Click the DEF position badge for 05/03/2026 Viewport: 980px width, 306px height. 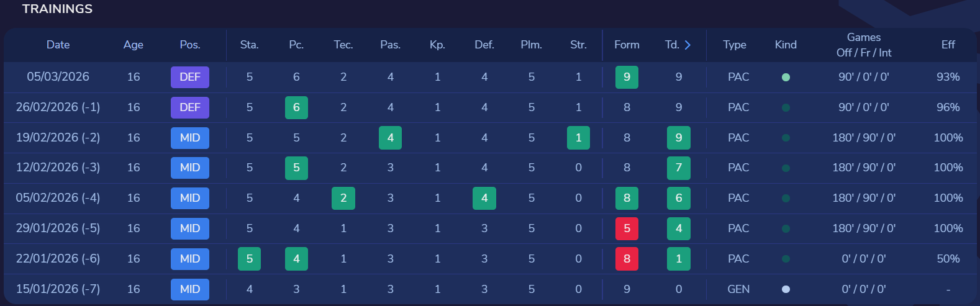pyautogui.click(x=190, y=77)
